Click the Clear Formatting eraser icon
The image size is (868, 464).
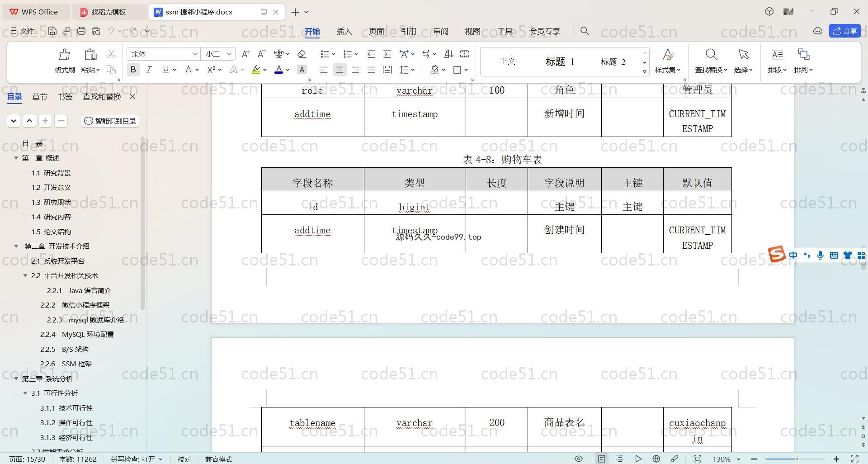tap(302, 54)
